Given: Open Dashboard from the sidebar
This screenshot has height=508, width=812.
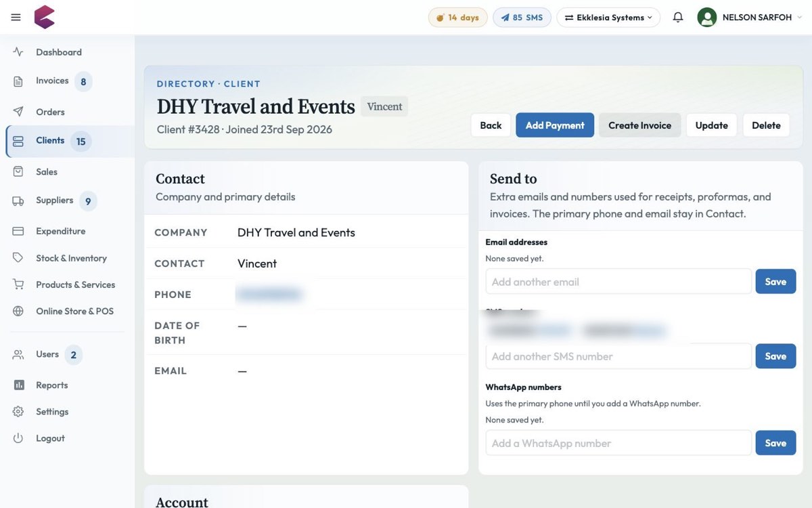Looking at the screenshot, I should (59, 52).
